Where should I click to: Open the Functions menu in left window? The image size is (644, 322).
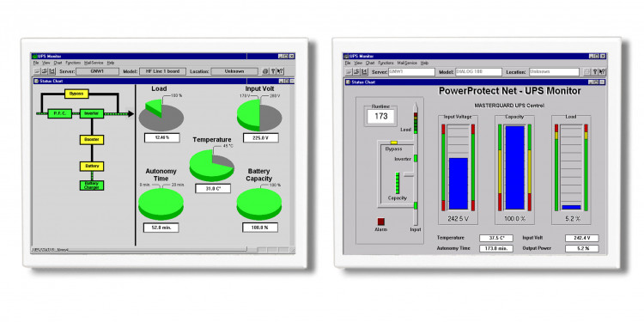tap(73, 63)
